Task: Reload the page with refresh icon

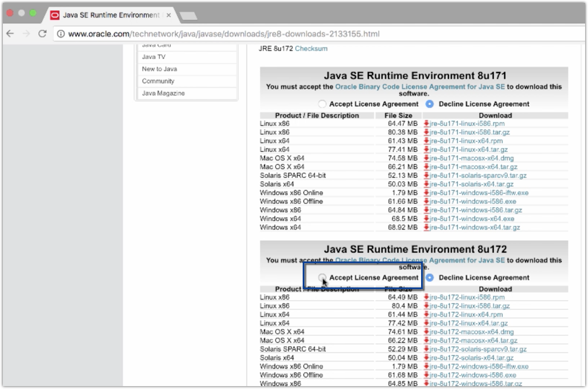Action: [x=42, y=33]
